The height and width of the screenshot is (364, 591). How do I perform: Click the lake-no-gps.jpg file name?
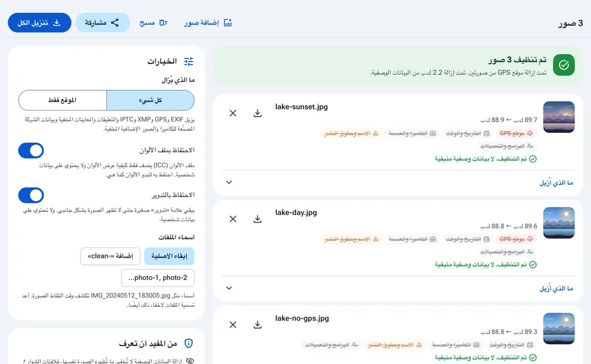pyautogui.click(x=302, y=318)
